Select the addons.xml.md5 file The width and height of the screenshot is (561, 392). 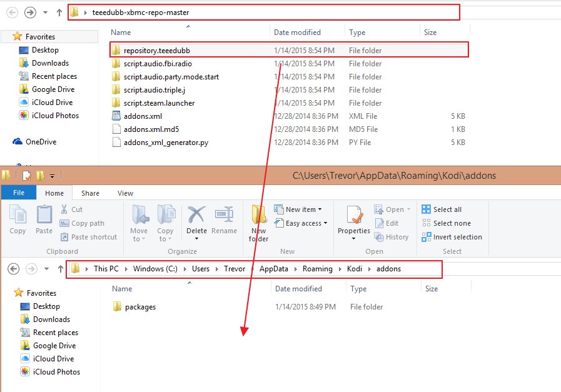[x=289, y=129]
